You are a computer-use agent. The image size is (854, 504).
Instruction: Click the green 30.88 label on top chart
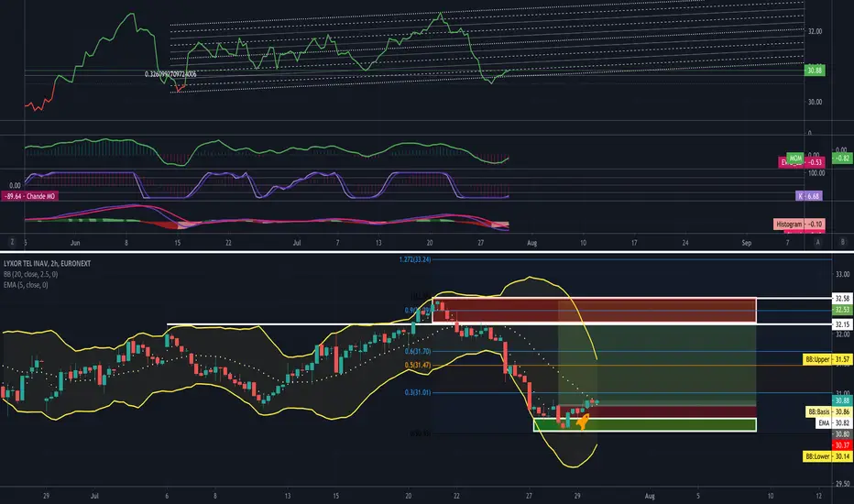pyautogui.click(x=815, y=71)
